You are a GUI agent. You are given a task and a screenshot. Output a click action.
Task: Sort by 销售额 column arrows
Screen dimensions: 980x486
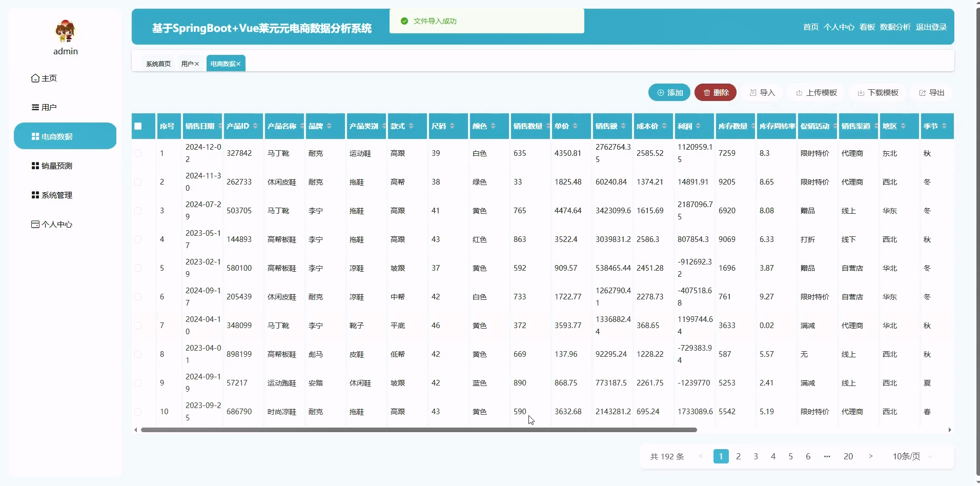pyautogui.click(x=623, y=126)
